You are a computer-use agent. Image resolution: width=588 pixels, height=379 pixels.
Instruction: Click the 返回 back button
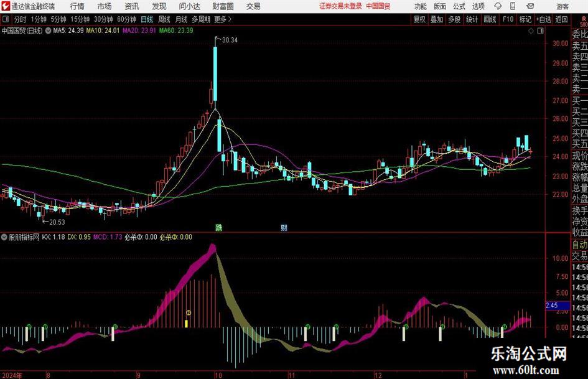point(561,19)
